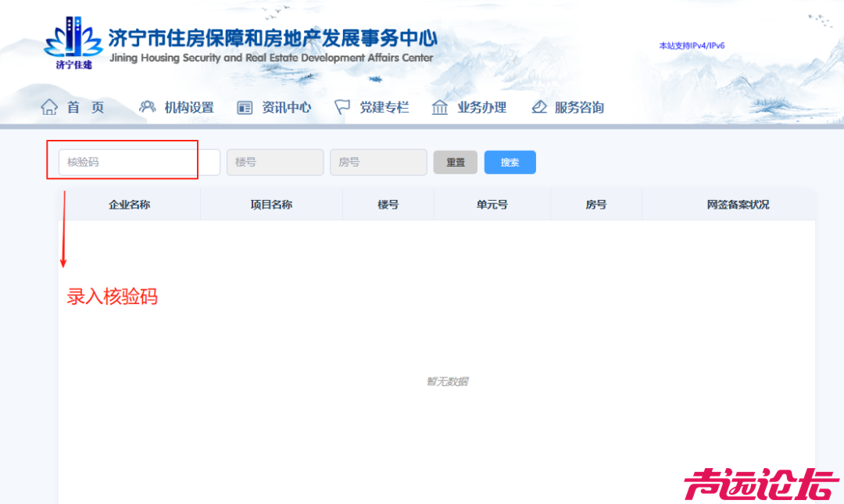Viewport: 844px width, 504px height.
Task: Click the gray 重置 reset button
Action: (x=455, y=162)
